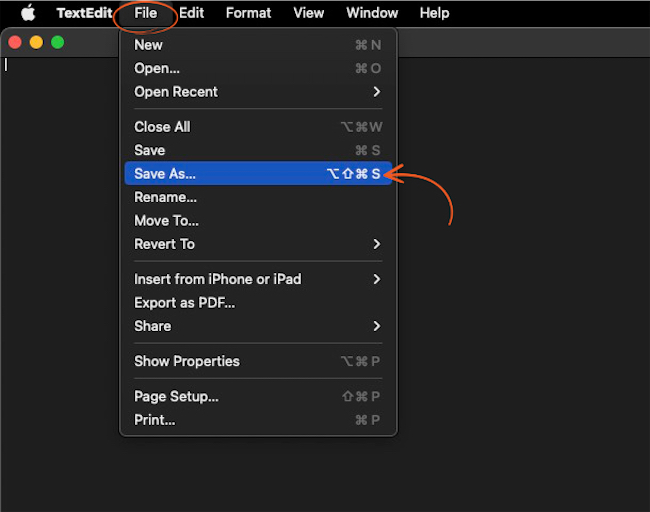The image size is (650, 512).
Task: Select Open... menu entry
Action: (258, 68)
